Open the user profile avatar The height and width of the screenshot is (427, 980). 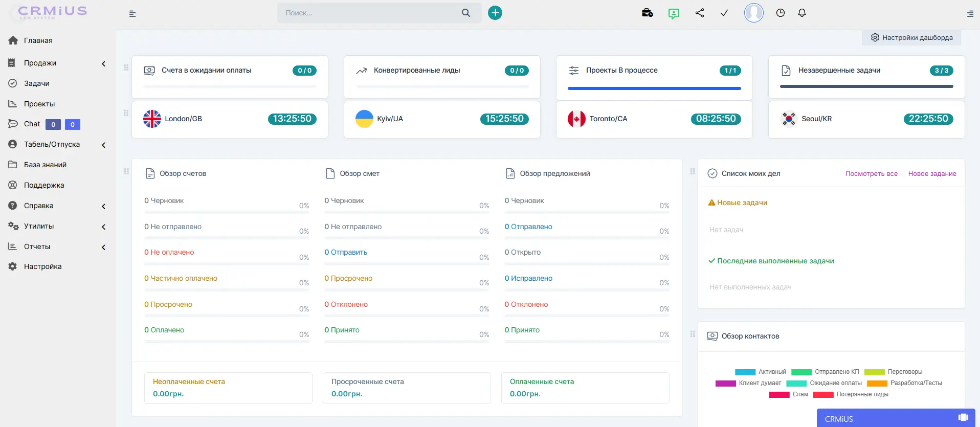[x=754, y=13]
